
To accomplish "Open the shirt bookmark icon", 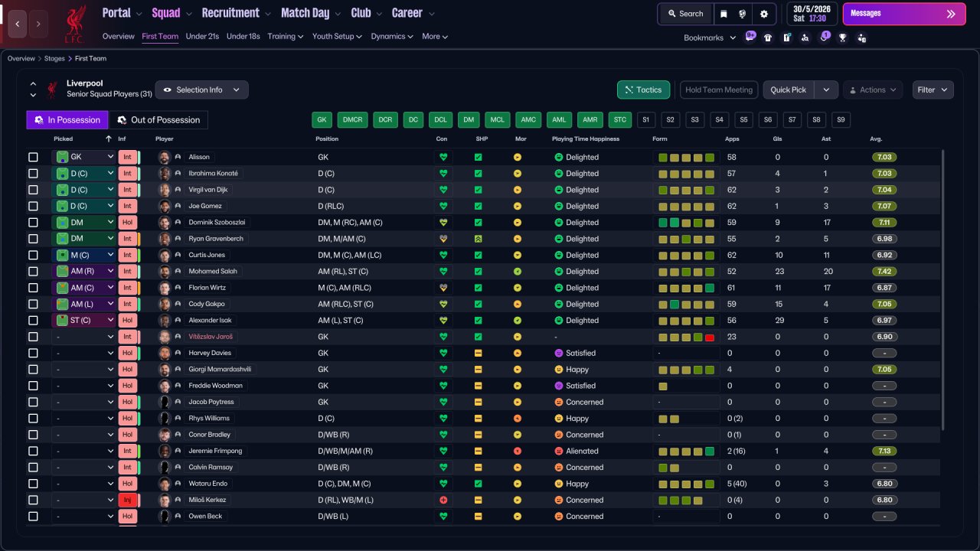I will pos(768,37).
